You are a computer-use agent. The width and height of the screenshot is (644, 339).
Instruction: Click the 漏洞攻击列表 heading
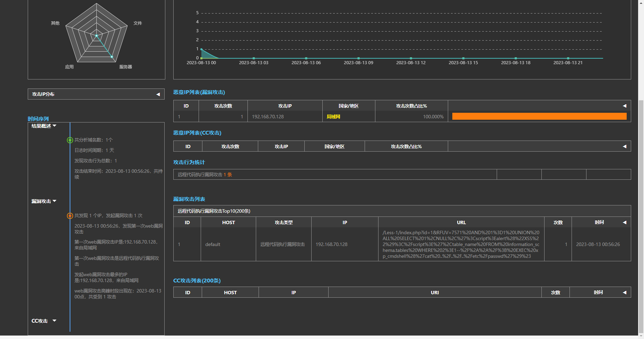pos(189,199)
